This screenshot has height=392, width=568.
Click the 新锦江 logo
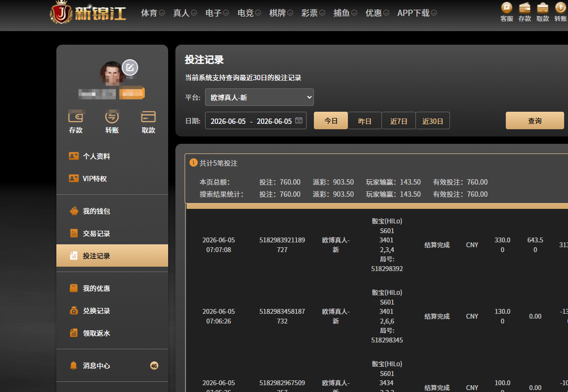tap(88, 13)
